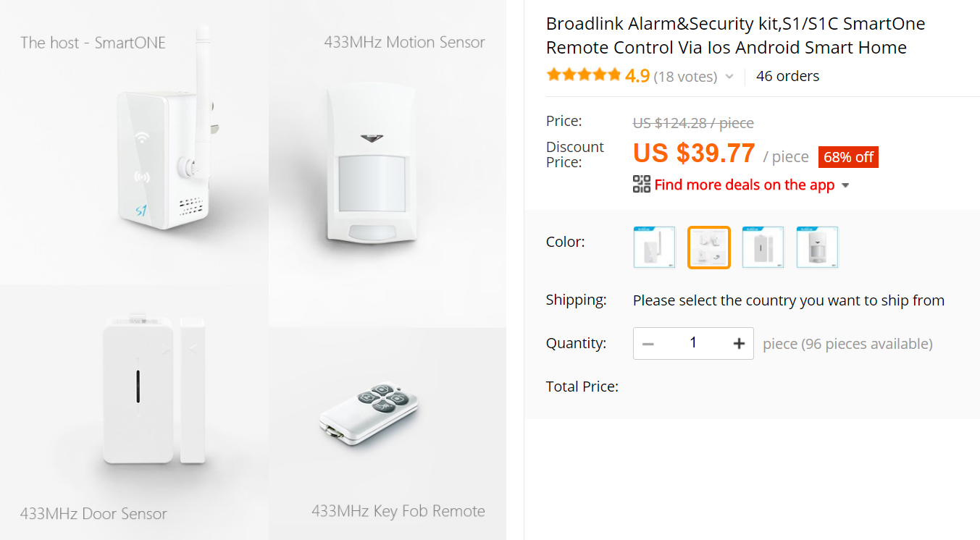
Task: Click the 68% off discount badge
Action: click(x=848, y=157)
